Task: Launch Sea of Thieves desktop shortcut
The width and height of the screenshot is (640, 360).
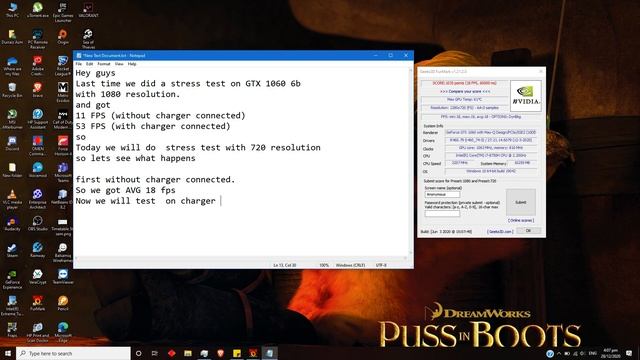Action: pyautogui.click(x=88, y=39)
